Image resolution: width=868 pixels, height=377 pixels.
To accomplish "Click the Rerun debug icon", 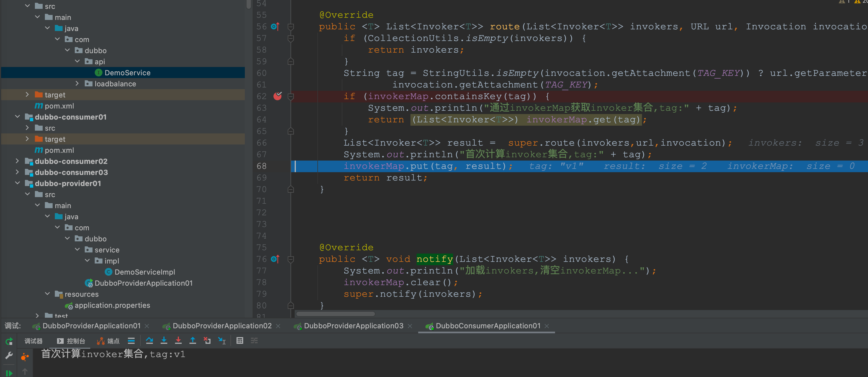I will 9,341.
